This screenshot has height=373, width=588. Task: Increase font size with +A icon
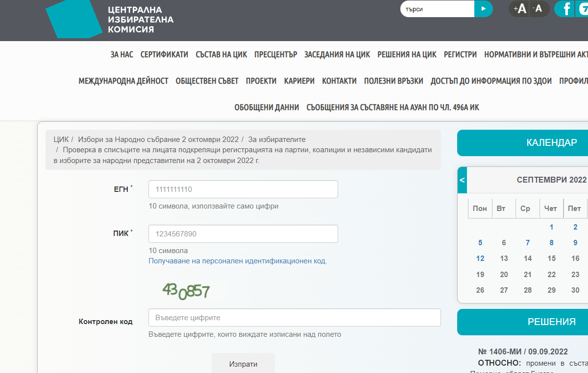[519, 9]
